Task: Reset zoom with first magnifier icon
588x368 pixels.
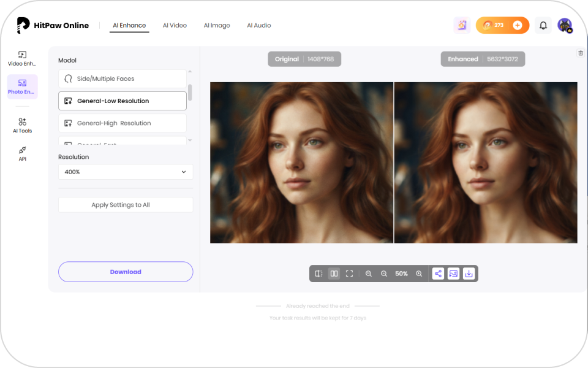Action: [x=369, y=274]
